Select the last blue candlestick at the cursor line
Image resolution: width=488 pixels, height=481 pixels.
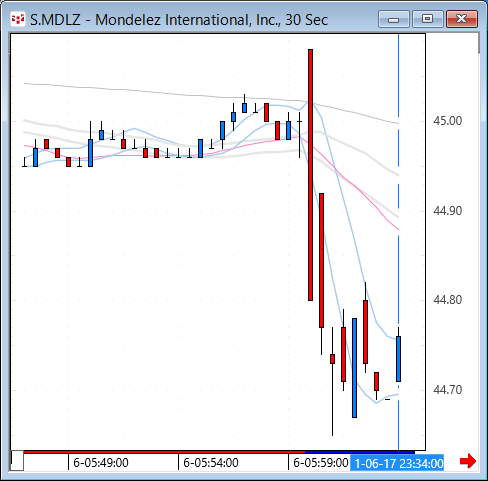[x=398, y=359]
